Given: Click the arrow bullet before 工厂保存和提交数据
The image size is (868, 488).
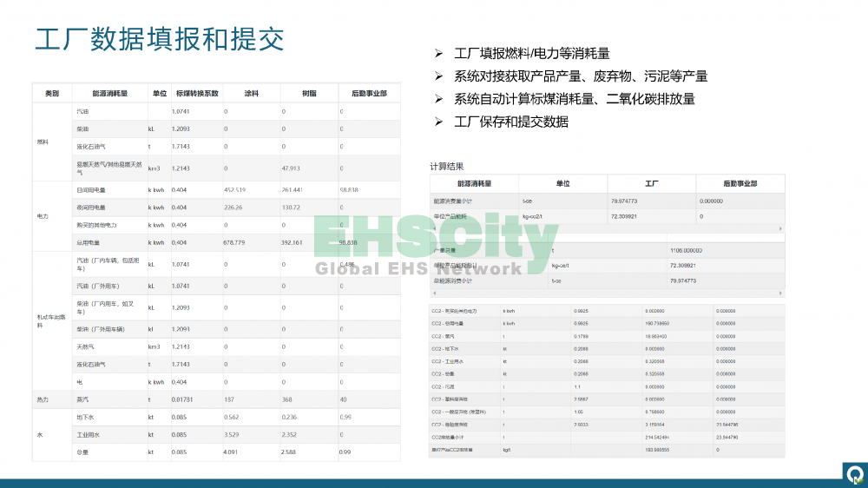Looking at the screenshot, I should 439,122.
